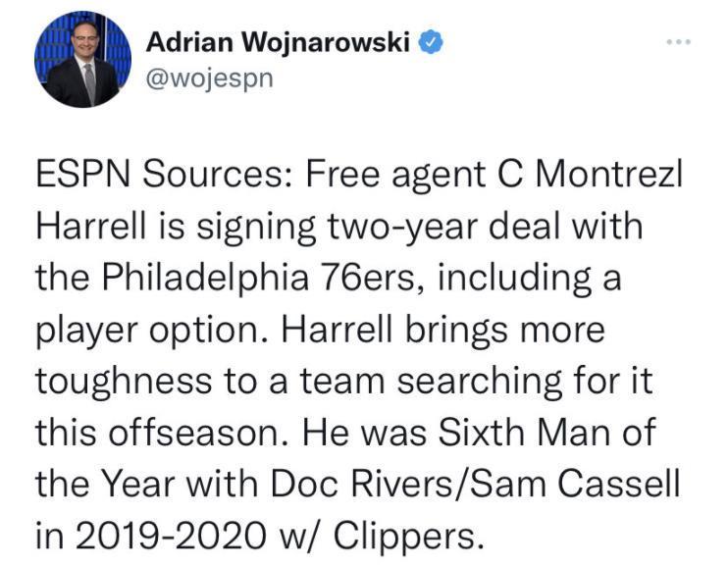Screen dimensions: 728x567
Task: Open the @wojespn handle link
Action: [x=209, y=78]
